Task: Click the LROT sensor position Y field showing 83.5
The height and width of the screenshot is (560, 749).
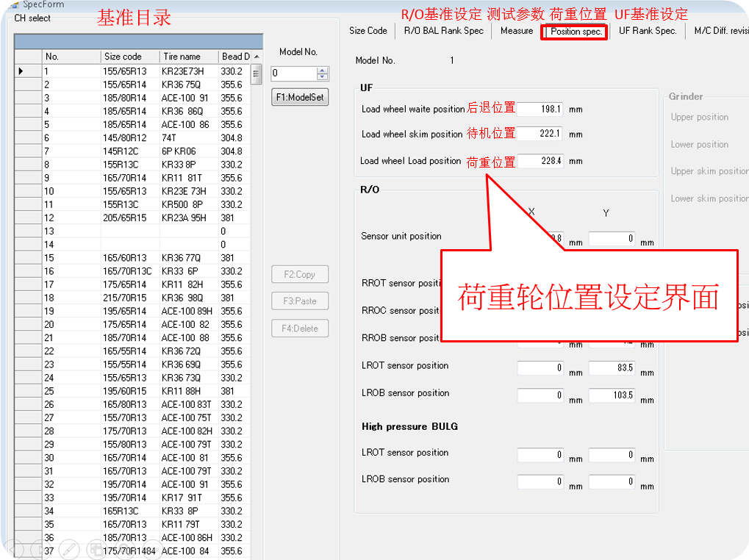Action: coord(612,368)
